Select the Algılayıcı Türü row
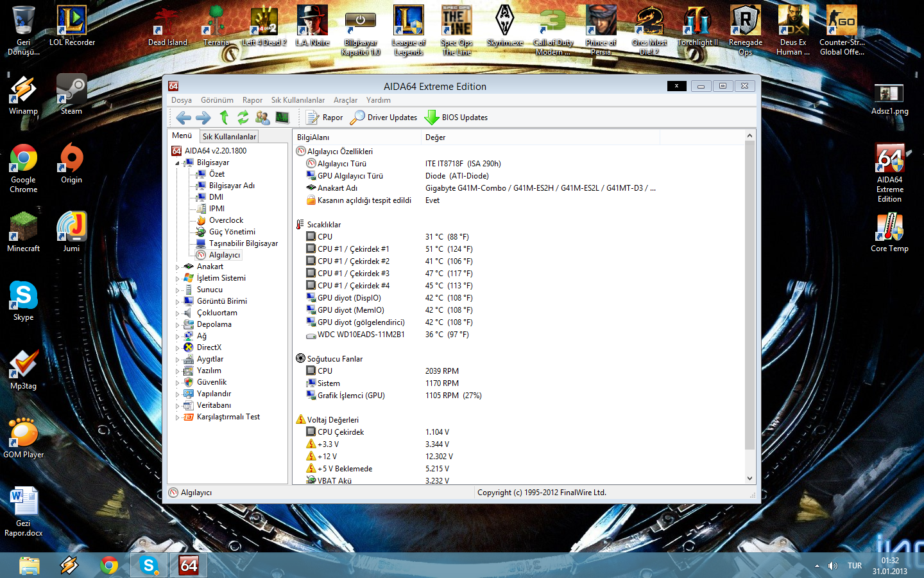The height and width of the screenshot is (578, 924). tap(518, 164)
